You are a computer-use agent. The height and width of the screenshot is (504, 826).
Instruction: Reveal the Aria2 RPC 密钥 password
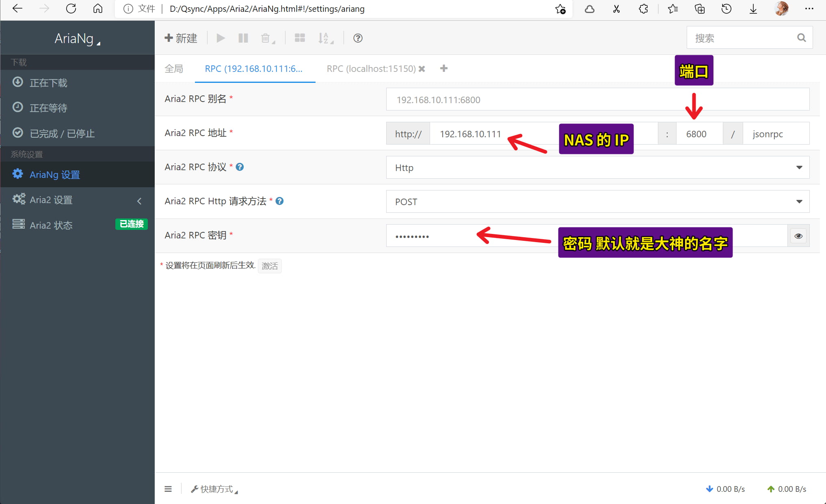[798, 236]
